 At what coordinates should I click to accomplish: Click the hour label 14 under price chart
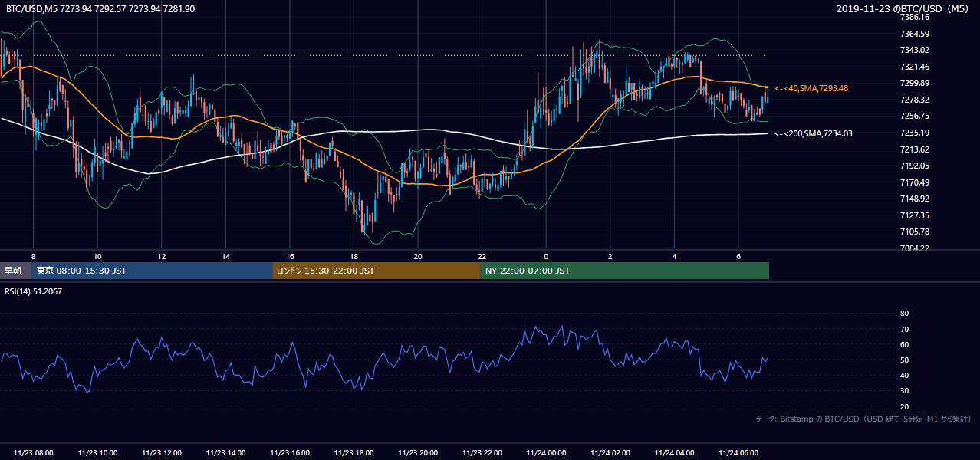(225, 256)
